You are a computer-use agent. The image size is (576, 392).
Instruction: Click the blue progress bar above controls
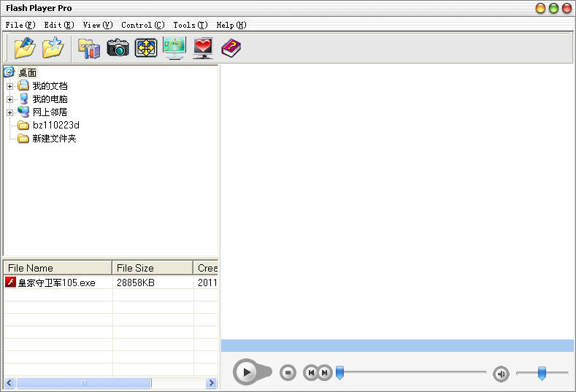point(397,346)
